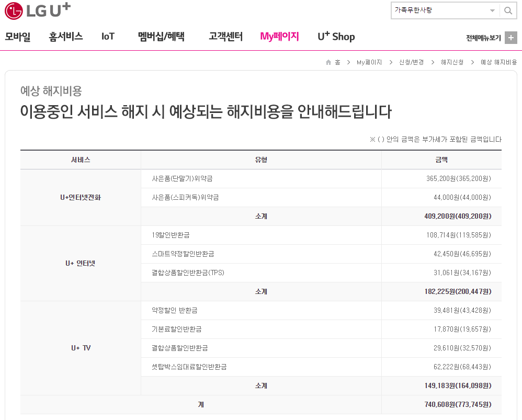Screen dimensions: 522x420
Task: Go to 홈 in the breadcrumb
Action: tap(337, 62)
